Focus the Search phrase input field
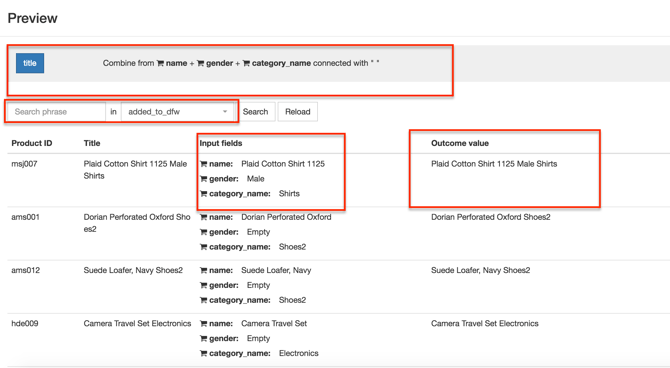The height and width of the screenshot is (368, 670). pyautogui.click(x=56, y=112)
